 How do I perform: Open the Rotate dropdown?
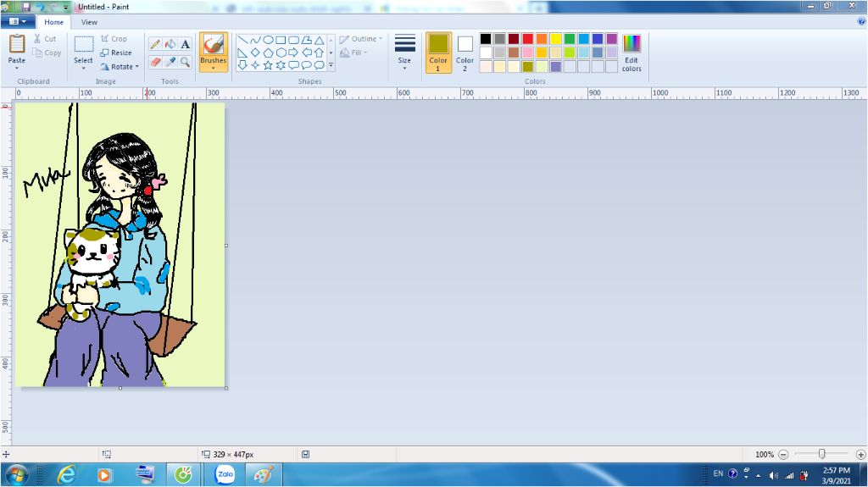tap(120, 66)
